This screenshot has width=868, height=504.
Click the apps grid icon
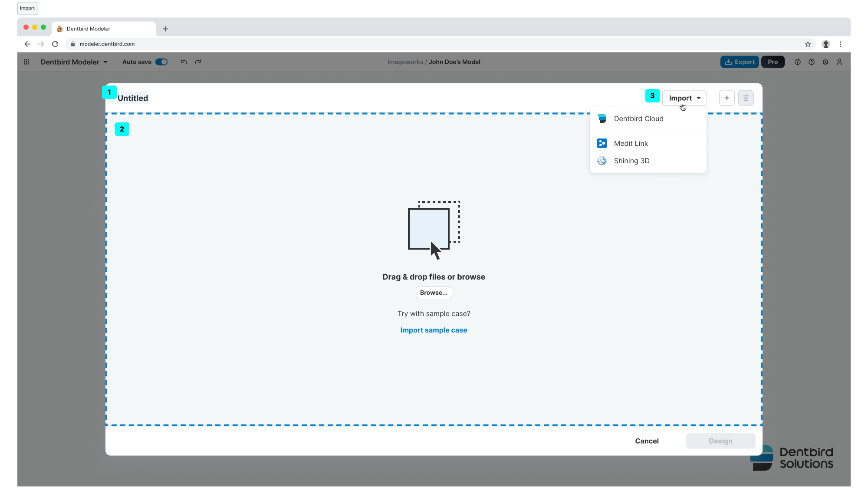[x=26, y=62]
